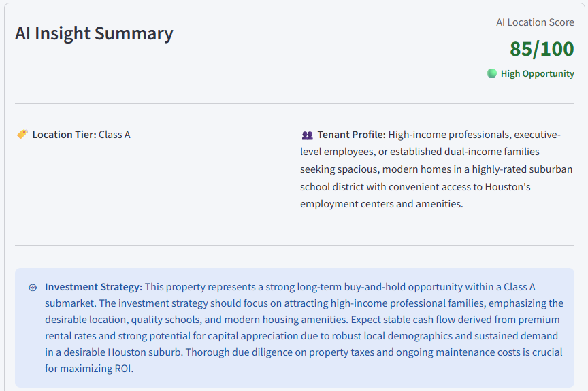Click the divider line below the score

tap(294, 104)
